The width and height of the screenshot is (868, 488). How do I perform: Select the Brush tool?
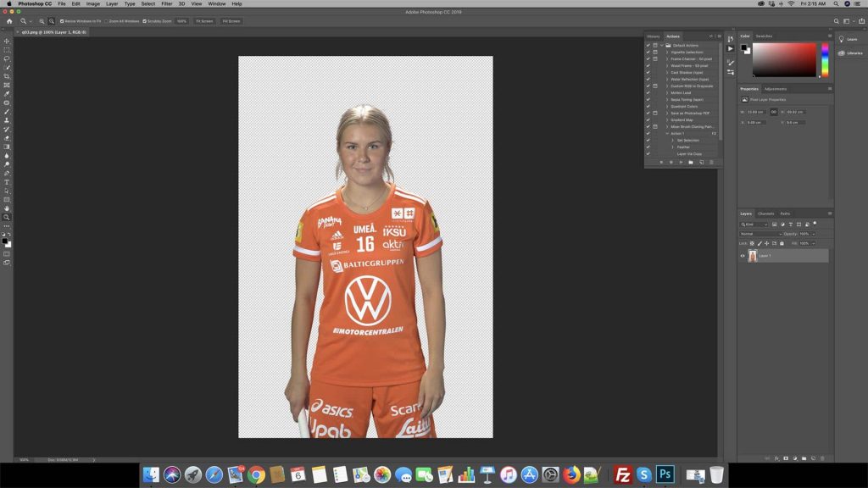[7, 112]
